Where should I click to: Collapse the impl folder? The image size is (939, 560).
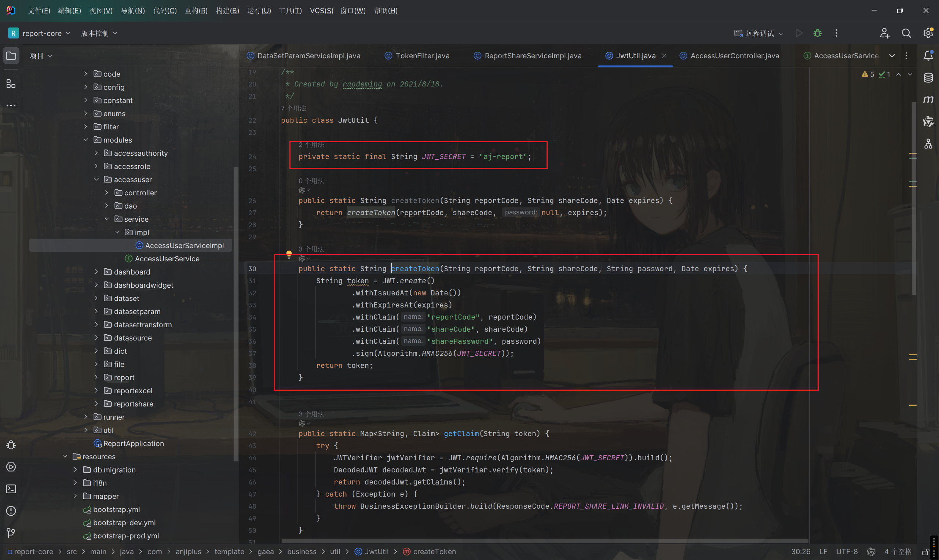(x=117, y=232)
